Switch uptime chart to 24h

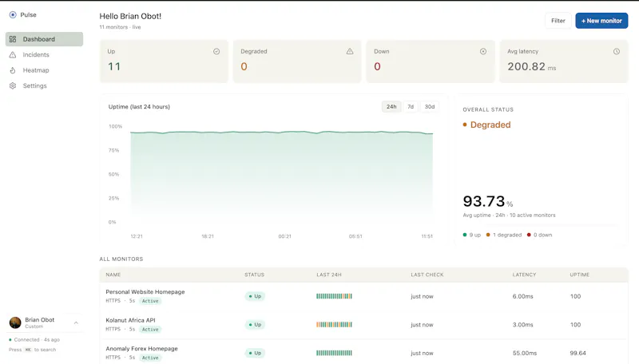391,107
